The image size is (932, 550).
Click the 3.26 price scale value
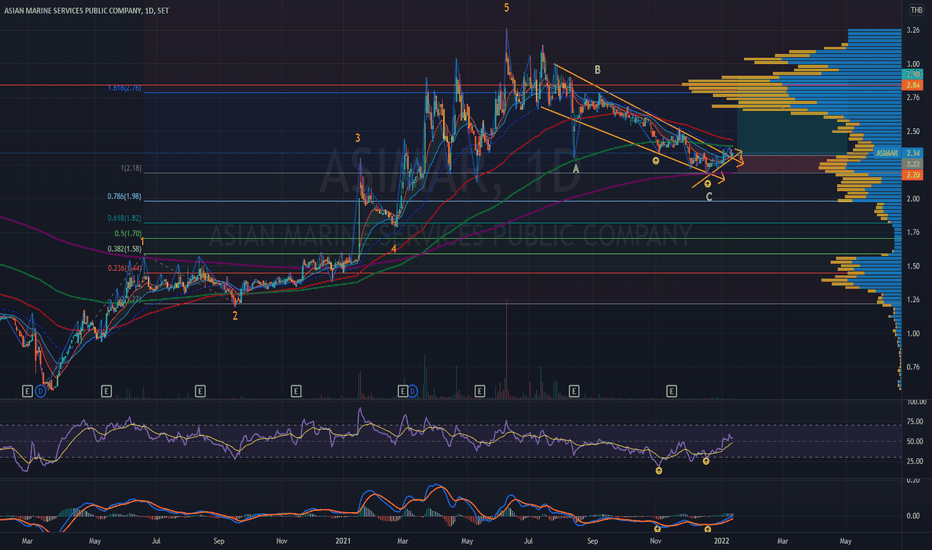913,30
